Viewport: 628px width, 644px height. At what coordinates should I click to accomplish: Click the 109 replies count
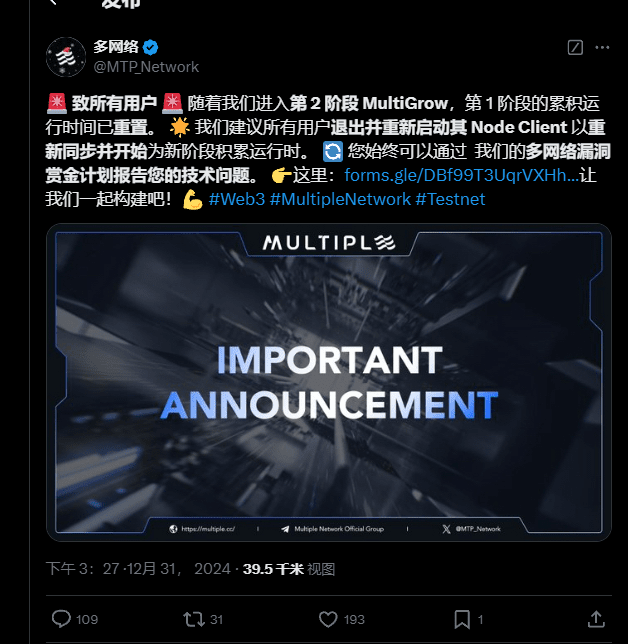pyautogui.click(x=87, y=619)
